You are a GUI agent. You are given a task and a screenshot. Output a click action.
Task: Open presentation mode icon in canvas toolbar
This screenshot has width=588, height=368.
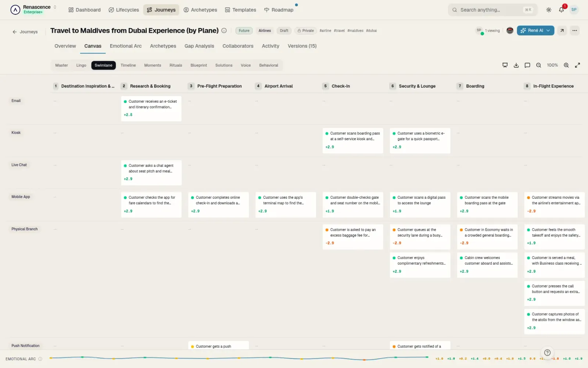[x=505, y=65]
